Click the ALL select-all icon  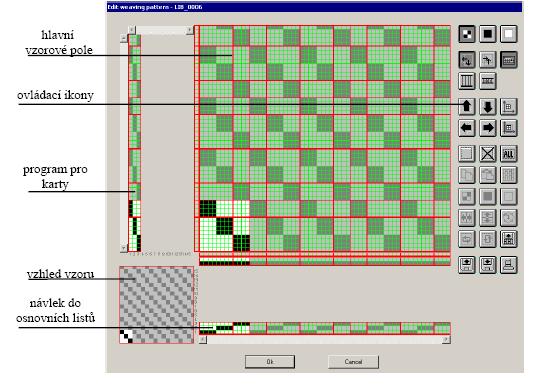(x=509, y=154)
